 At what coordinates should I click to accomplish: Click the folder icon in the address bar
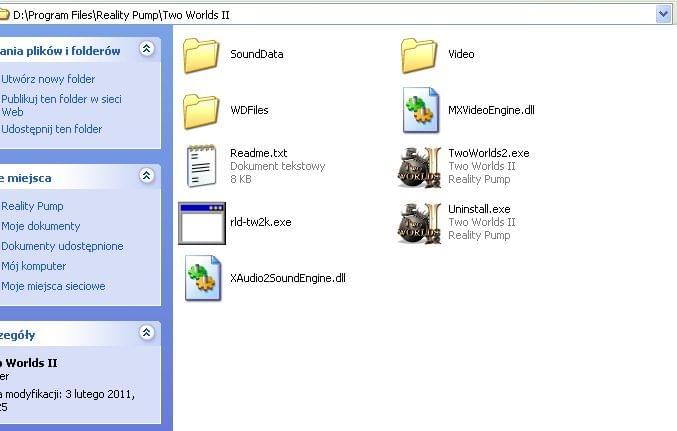pyautogui.click(x=4, y=15)
